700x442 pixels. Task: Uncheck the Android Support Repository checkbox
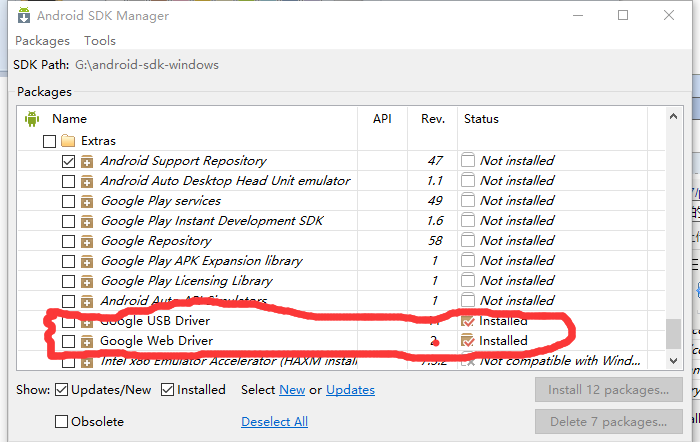pyautogui.click(x=68, y=161)
